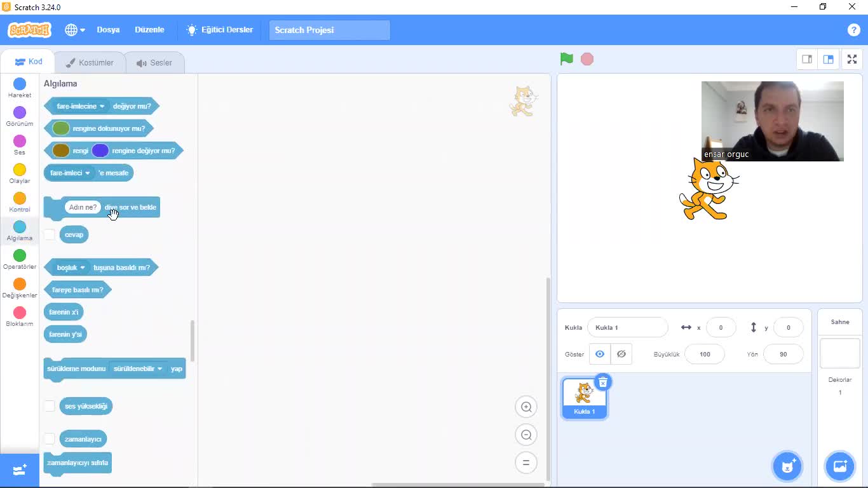Viewport: 868px width, 488px height.
Task: Hide sprite with crossed eye button
Action: click(621, 354)
